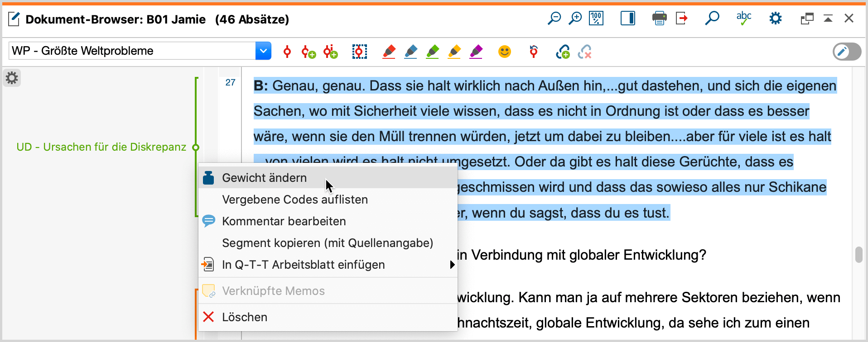Viewport: 868px width, 342px height.
Task: Open the code list dropdown arrow
Action: pos(263,51)
